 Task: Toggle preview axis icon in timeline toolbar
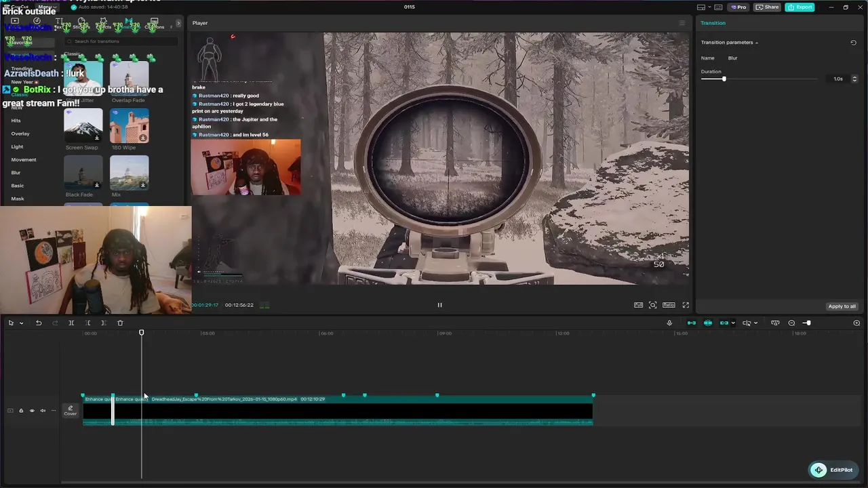(x=747, y=323)
